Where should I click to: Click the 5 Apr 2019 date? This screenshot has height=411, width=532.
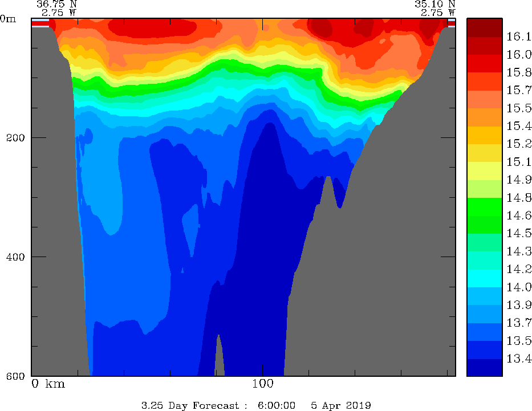pyautogui.click(x=341, y=405)
